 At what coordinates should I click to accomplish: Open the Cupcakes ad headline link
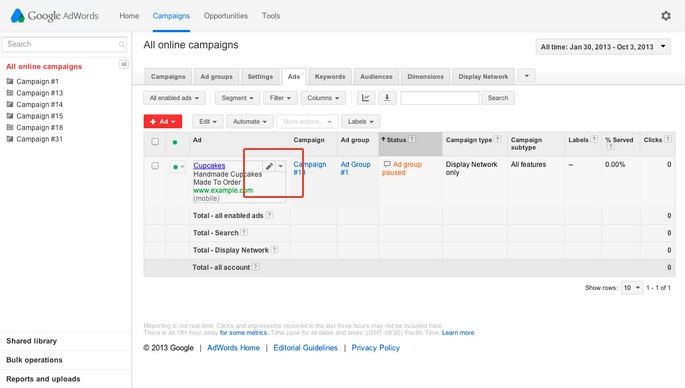(209, 165)
